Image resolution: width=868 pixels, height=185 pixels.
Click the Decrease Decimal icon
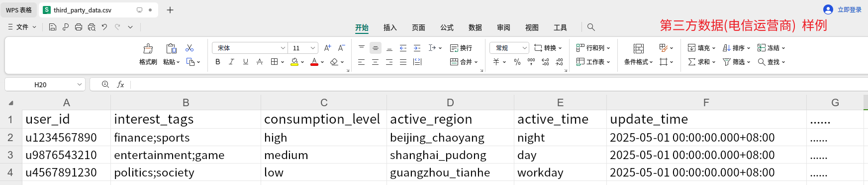click(x=560, y=62)
